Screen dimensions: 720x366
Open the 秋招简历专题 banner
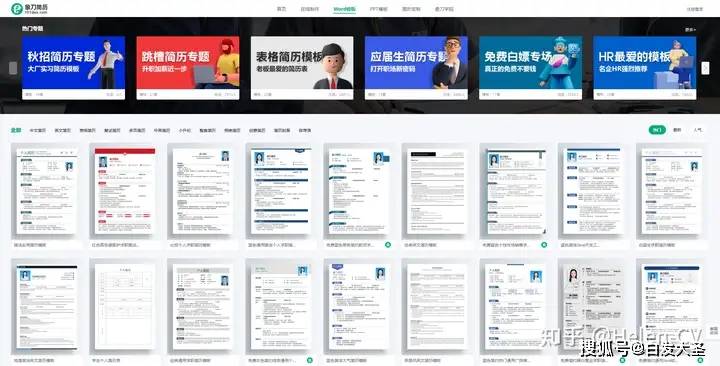(x=73, y=68)
